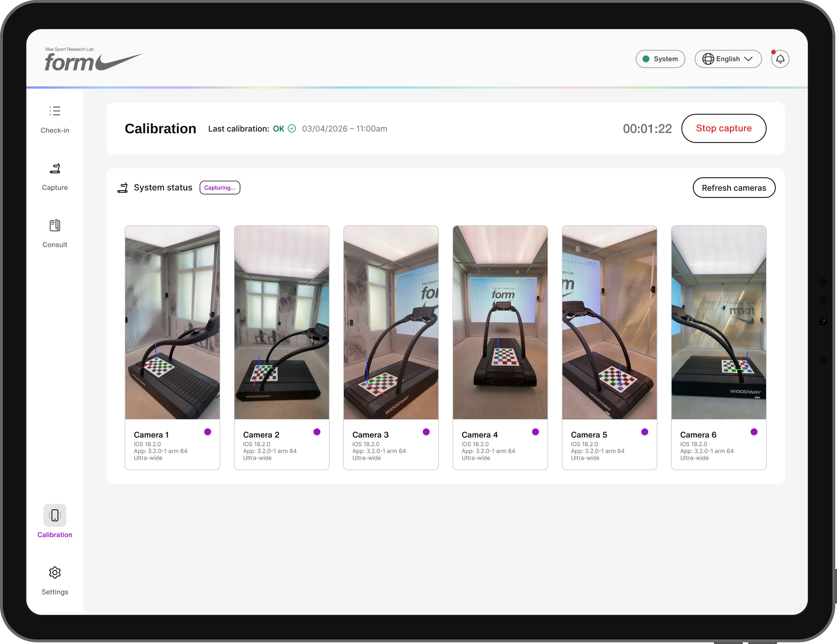Image resolution: width=837 pixels, height=644 pixels.
Task: Click the Nike Sport Research Lab text
Action: pos(69,50)
